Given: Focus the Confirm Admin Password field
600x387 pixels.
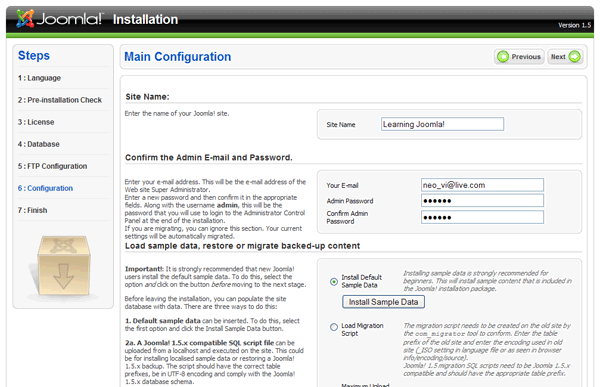Looking at the screenshot, I should tap(482, 217).
